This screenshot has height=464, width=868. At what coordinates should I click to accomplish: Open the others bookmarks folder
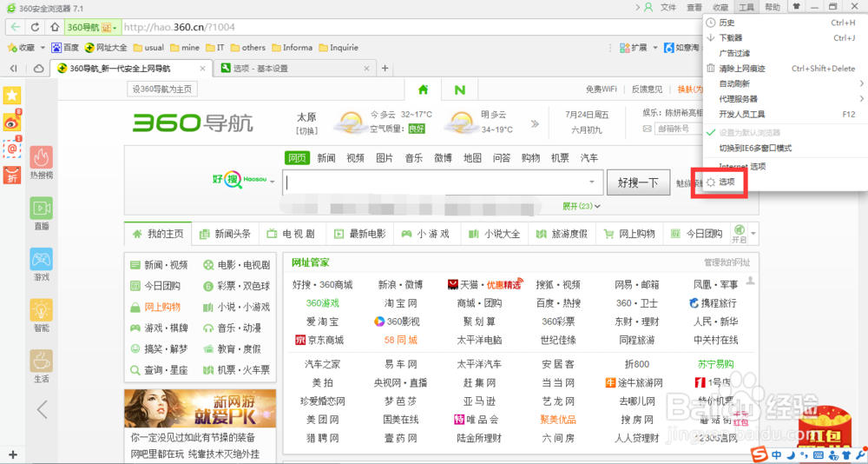pos(248,48)
